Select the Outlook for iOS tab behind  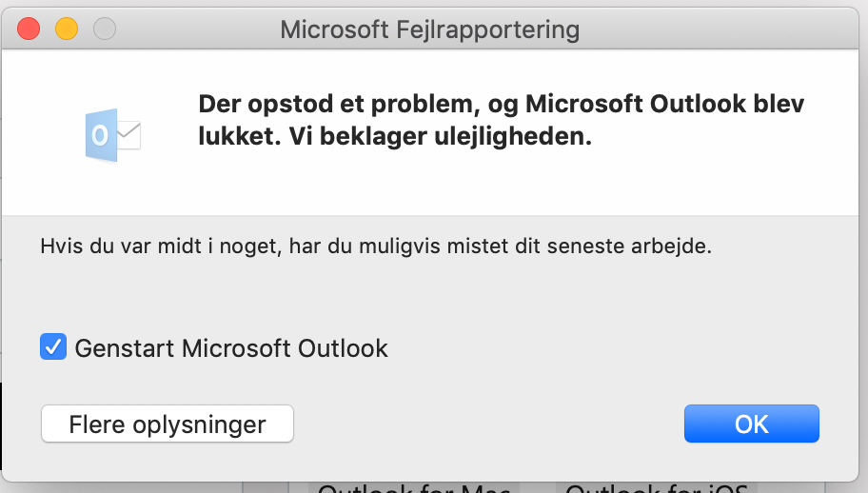click(x=657, y=487)
